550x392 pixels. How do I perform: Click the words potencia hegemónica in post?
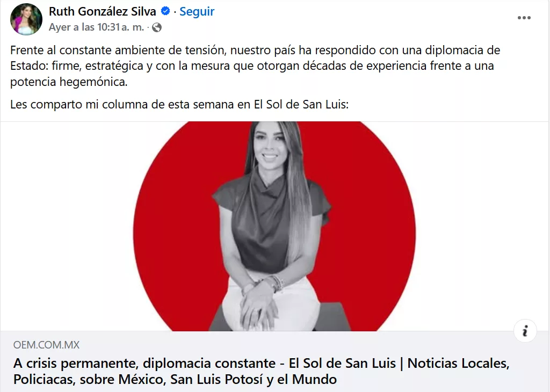click(x=69, y=82)
